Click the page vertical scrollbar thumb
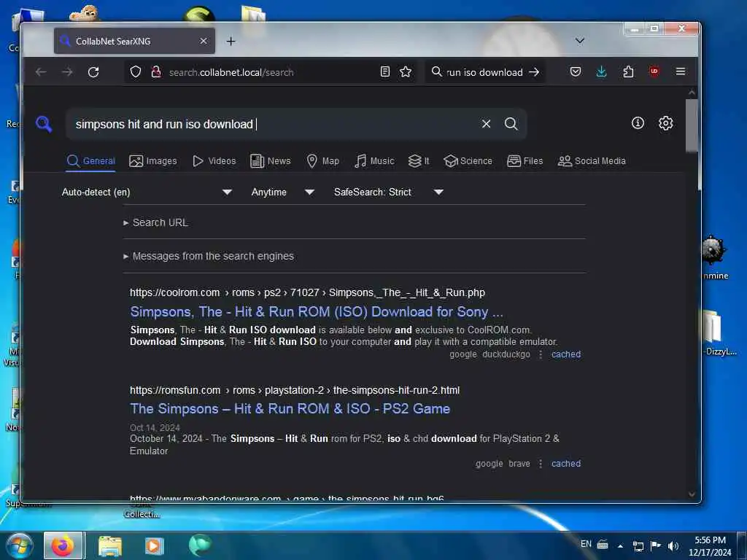This screenshot has height=560, width=747. click(x=692, y=125)
